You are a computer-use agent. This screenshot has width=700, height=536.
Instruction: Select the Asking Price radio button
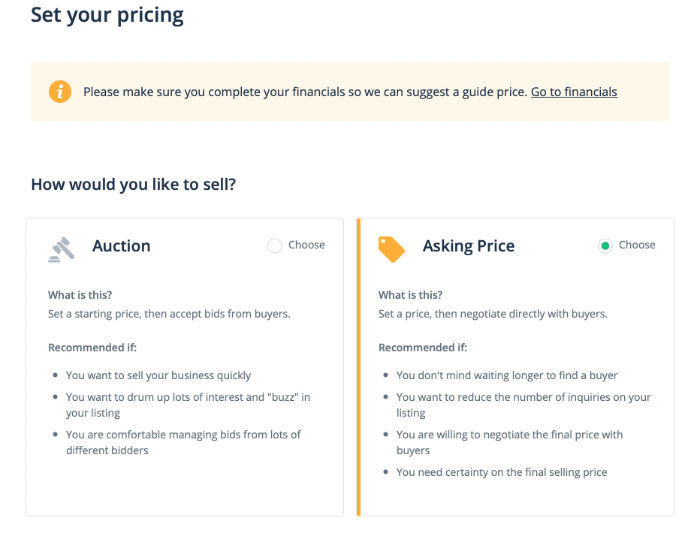tap(605, 245)
